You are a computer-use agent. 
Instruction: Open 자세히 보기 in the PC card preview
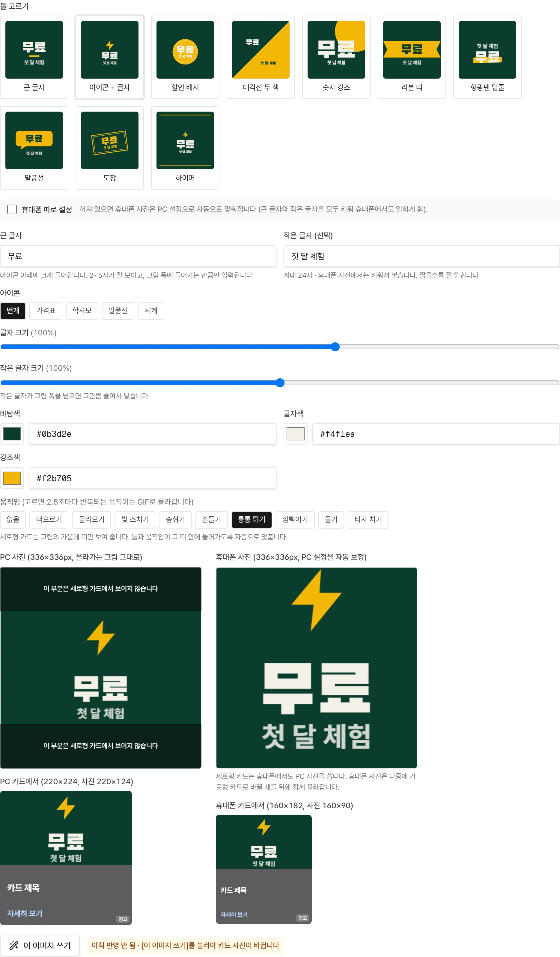click(25, 913)
